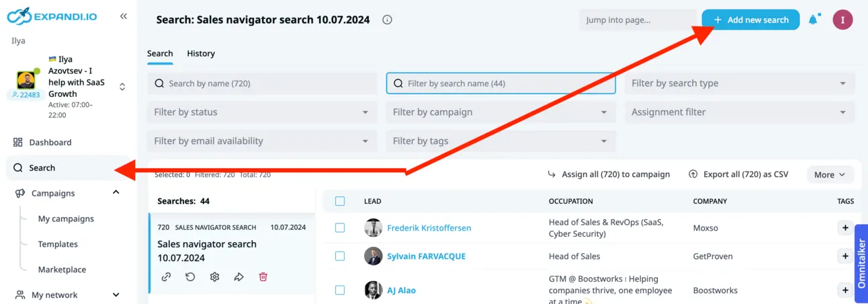Open the notifications bell
This screenshot has width=868, height=304.
coord(814,20)
